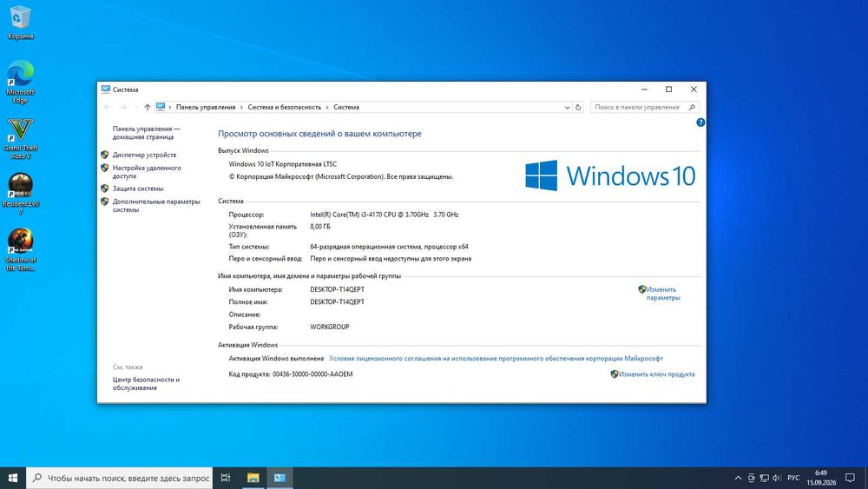Show hidden tray icons with the chevron
This screenshot has height=489, width=868.
(738, 478)
